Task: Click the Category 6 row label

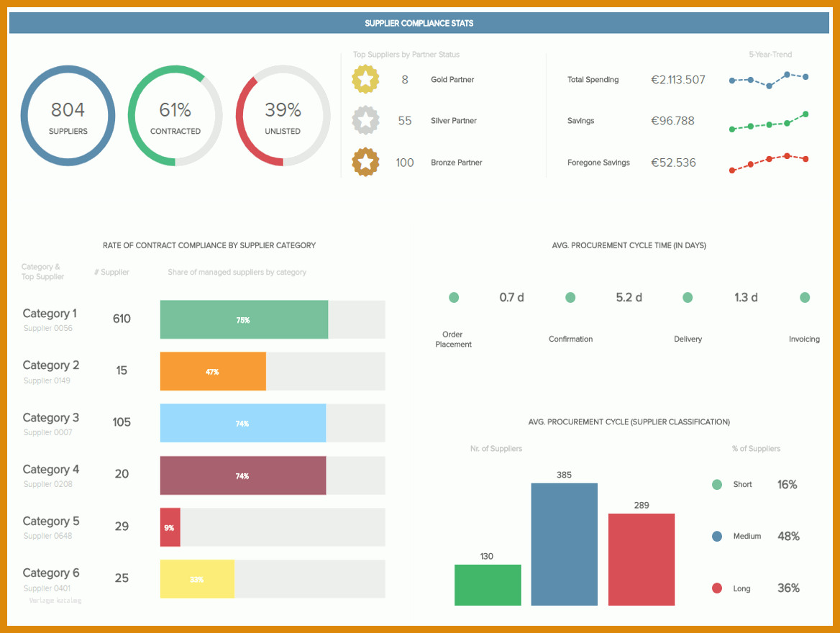Action: click(51, 573)
